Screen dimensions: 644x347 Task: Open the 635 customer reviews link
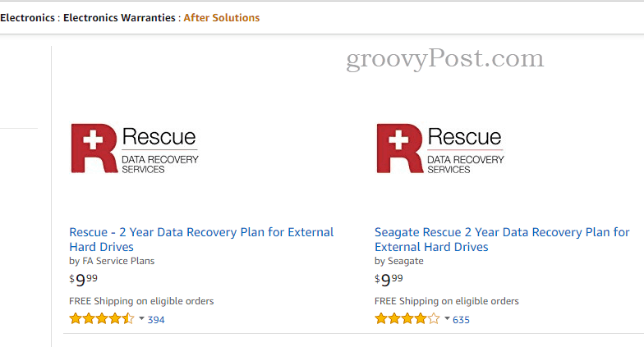tap(461, 320)
